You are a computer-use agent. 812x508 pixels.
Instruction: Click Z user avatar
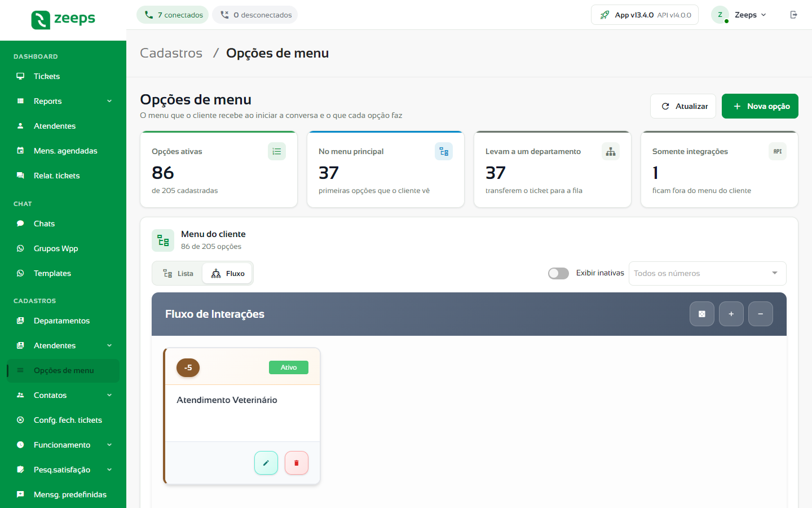720,15
